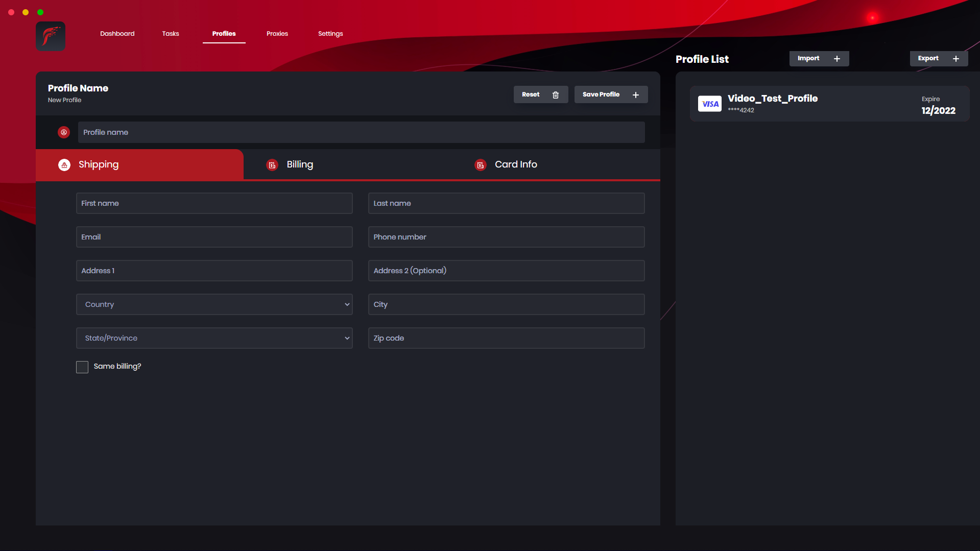Click the plus icon beside Import
The width and height of the screenshot is (980, 551).
(x=837, y=59)
